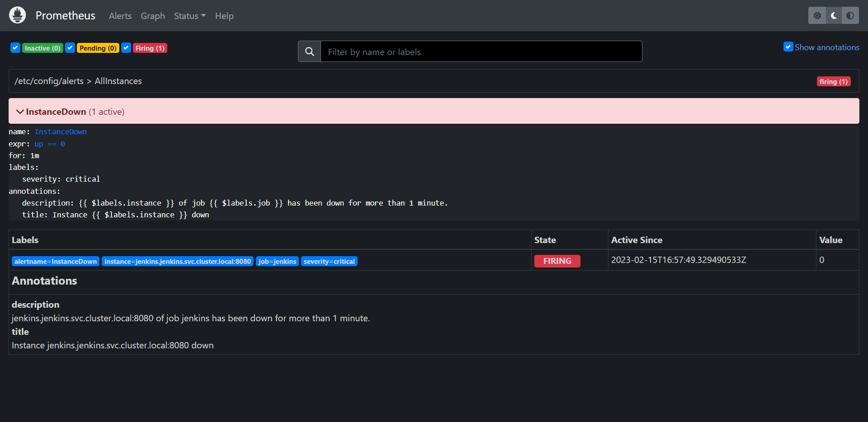Uncheck the Pending alerts checkbox
868x422 pixels.
click(70, 48)
